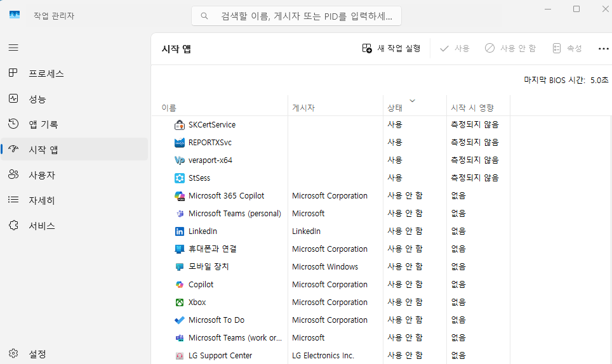The height and width of the screenshot is (364, 612).
Task: Click the LinkedIn app icon
Action: pyautogui.click(x=180, y=231)
